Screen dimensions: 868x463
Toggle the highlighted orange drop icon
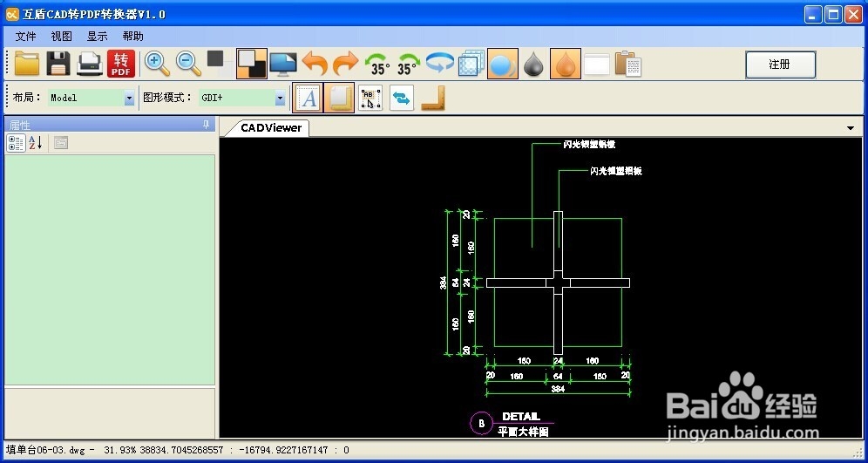tap(566, 64)
